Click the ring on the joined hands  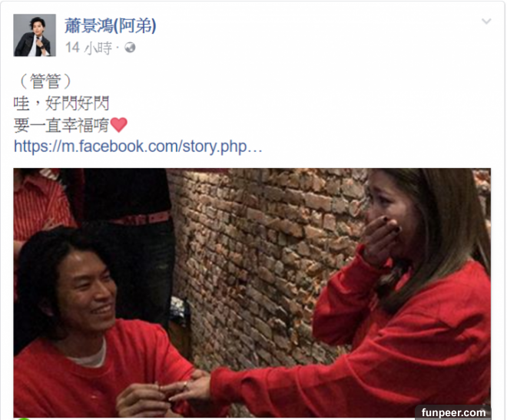[185, 385]
